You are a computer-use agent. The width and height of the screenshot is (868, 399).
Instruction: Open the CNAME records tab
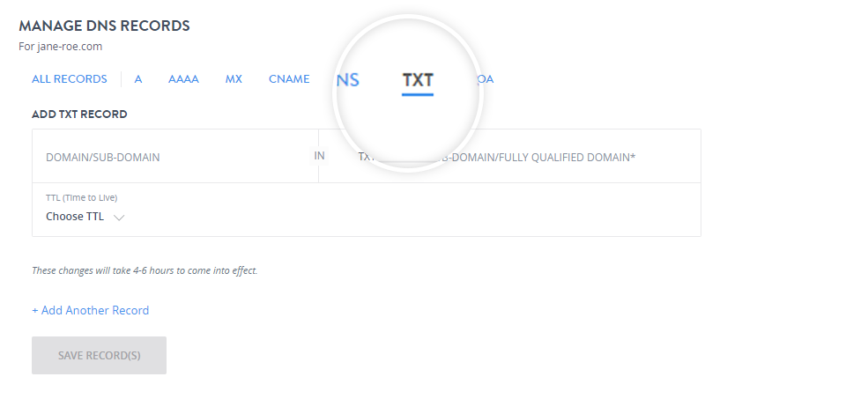point(289,79)
